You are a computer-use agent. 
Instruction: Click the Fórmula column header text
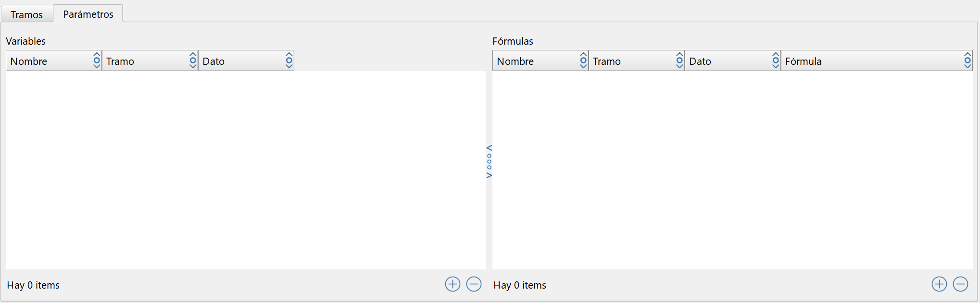[803, 61]
